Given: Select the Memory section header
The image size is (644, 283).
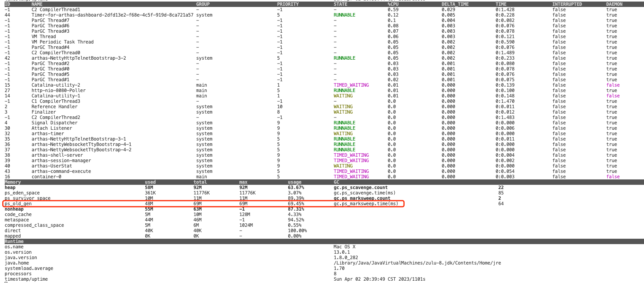Looking at the screenshot, I should 13,182.
